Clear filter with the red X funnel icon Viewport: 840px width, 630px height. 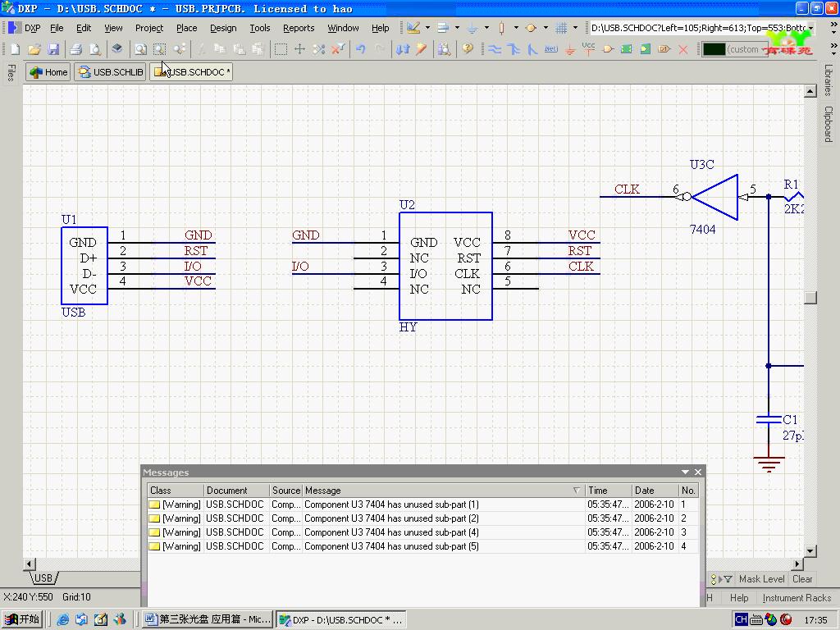tap(338, 49)
